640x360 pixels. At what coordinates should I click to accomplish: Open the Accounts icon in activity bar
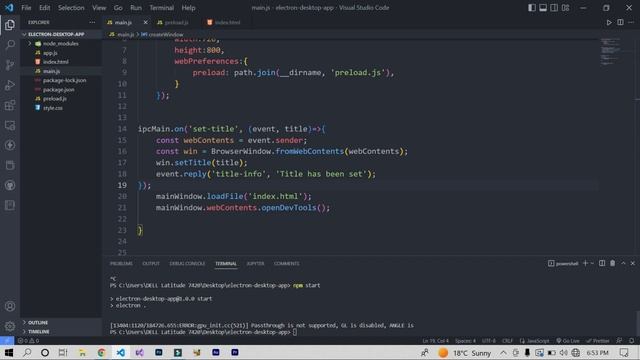coord(10,306)
